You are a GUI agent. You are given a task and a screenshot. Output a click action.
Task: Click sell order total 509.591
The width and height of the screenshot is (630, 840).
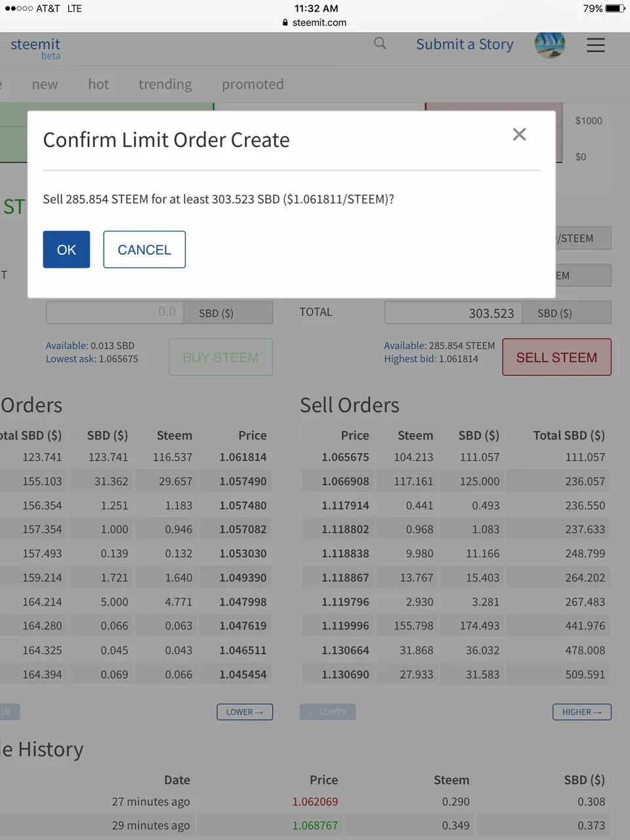[x=585, y=674]
